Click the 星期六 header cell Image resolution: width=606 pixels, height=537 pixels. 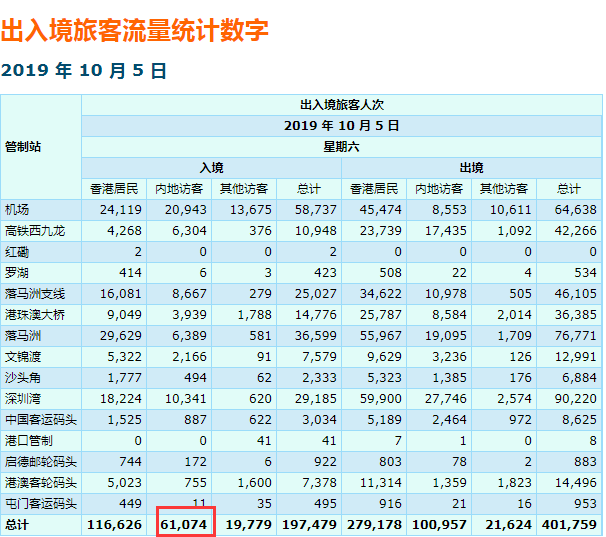(342, 147)
